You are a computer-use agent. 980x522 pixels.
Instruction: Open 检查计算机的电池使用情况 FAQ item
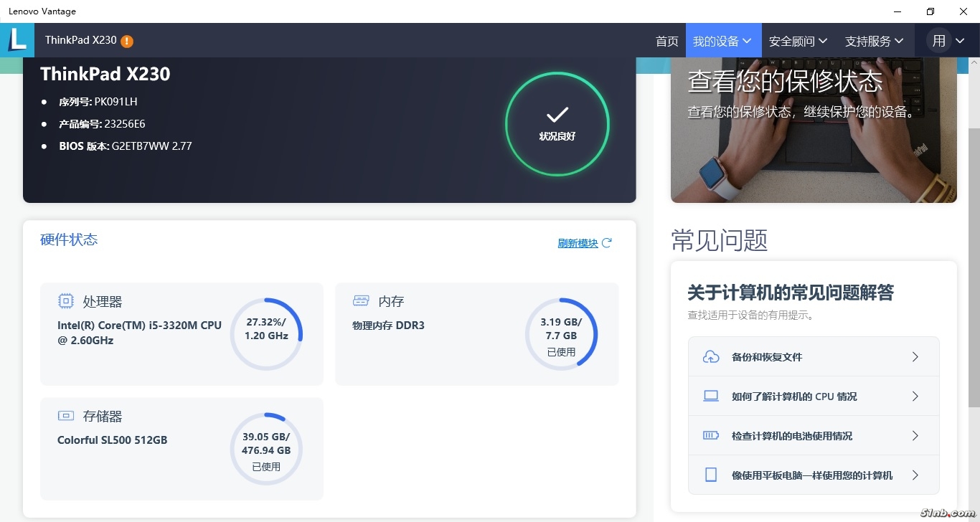[814, 435]
